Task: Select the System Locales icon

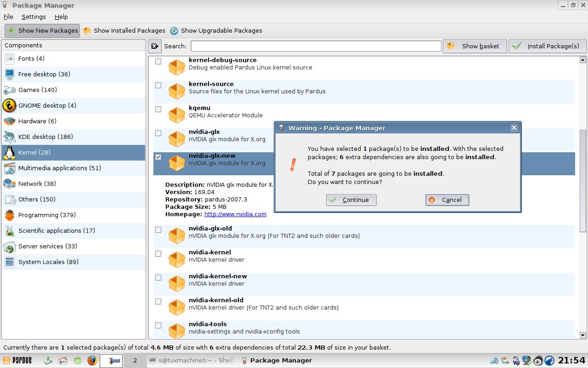Action: point(10,262)
